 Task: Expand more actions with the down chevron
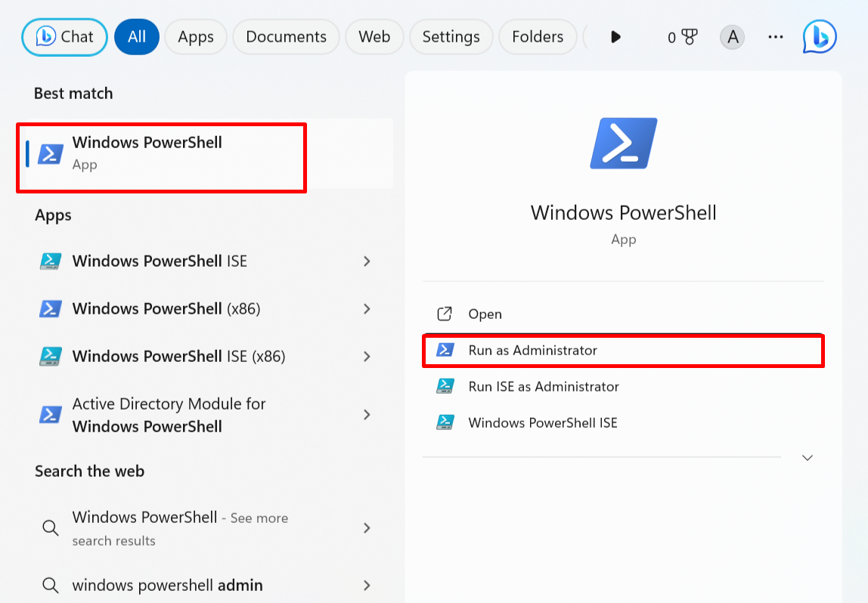pos(807,458)
